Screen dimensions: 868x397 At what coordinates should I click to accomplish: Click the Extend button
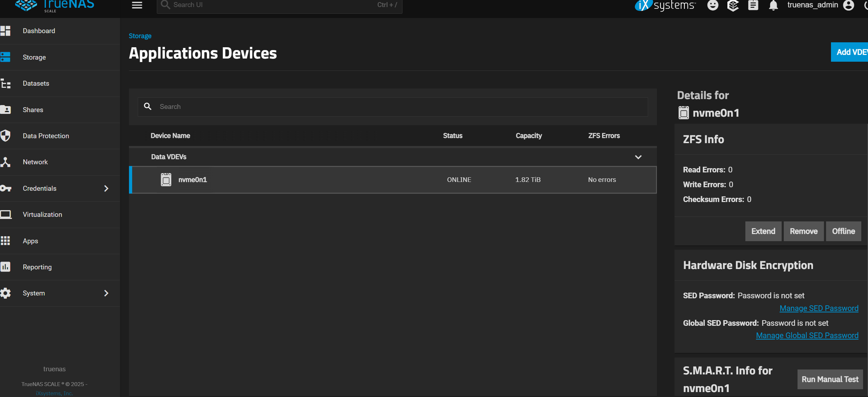tap(763, 231)
